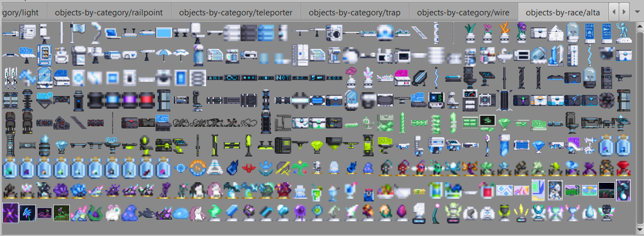644x236 pixels.
Task: Select the blue vending machine tile
Action: point(45,55)
